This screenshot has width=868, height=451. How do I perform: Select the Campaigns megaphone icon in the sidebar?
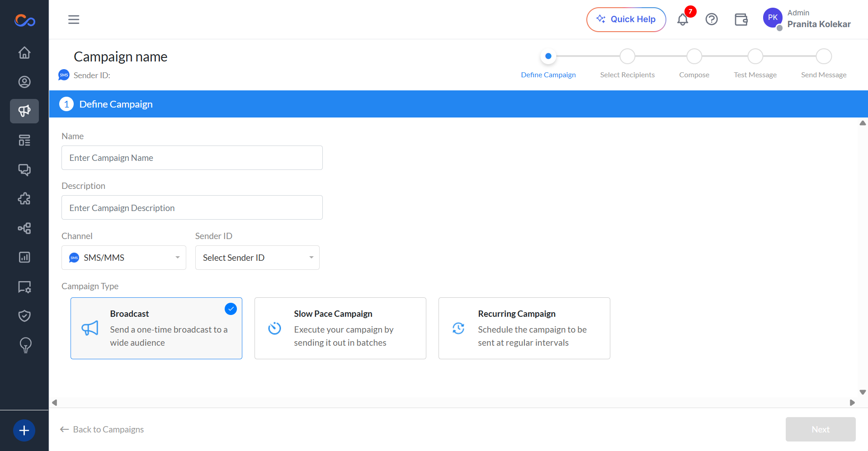tap(24, 111)
